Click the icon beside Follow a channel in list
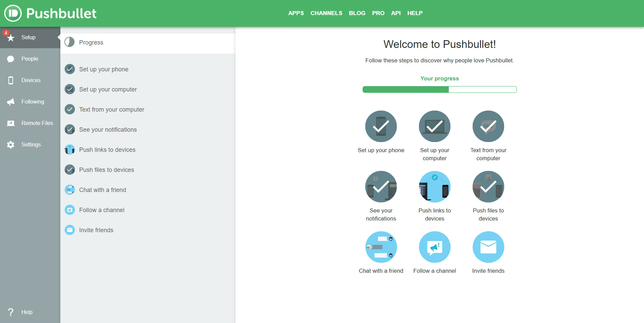644x323 pixels. (x=70, y=210)
